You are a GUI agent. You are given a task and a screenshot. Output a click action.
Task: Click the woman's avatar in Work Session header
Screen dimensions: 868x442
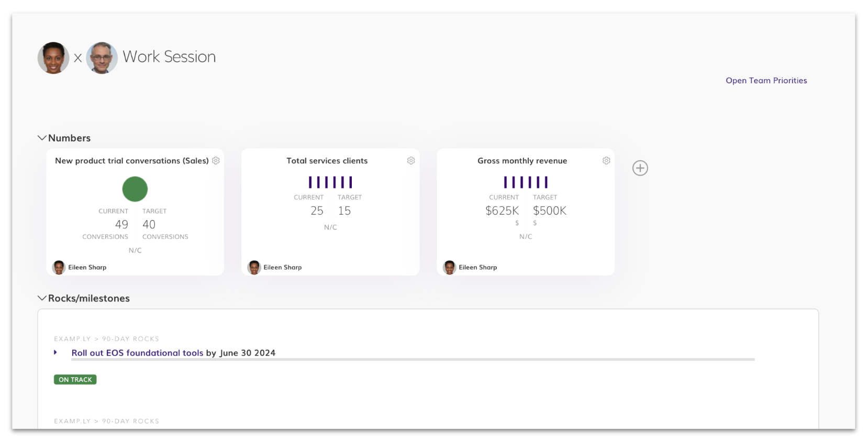(x=53, y=58)
